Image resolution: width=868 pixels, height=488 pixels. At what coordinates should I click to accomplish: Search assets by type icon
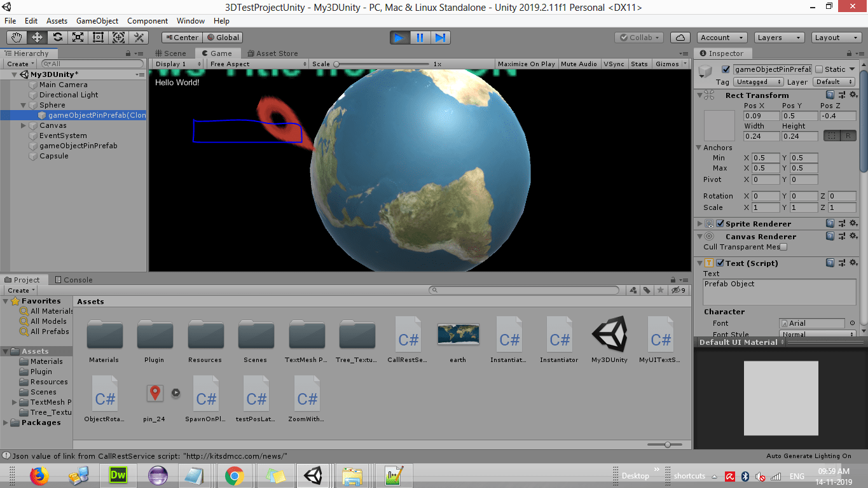tap(633, 290)
